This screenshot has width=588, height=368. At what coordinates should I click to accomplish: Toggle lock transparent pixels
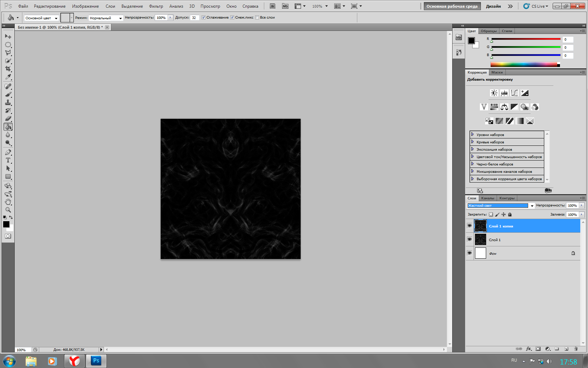click(x=491, y=214)
